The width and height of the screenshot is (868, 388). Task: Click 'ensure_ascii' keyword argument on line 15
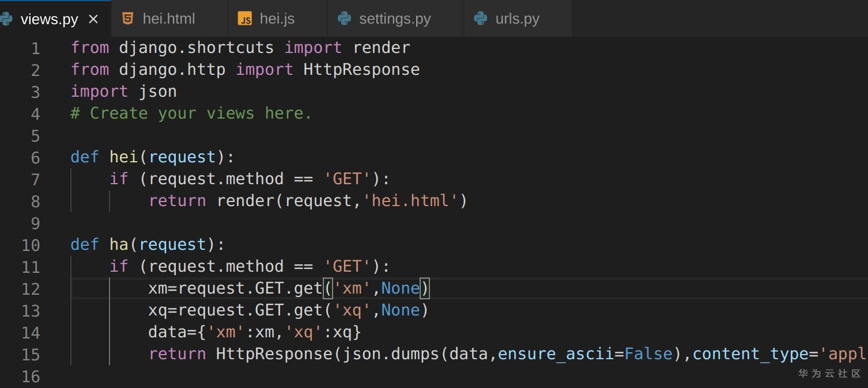[x=555, y=354]
